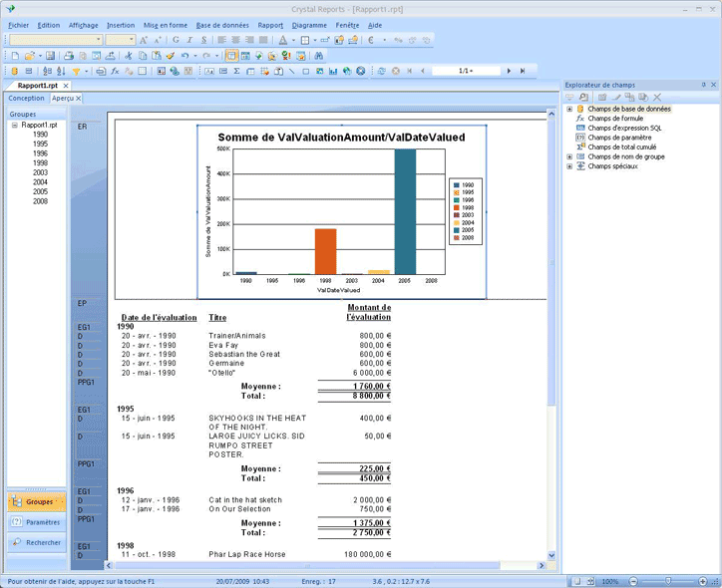The height and width of the screenshot is (588, 722).
Task: Click the binoculars Find icon
Action: [x=319, y=56]
